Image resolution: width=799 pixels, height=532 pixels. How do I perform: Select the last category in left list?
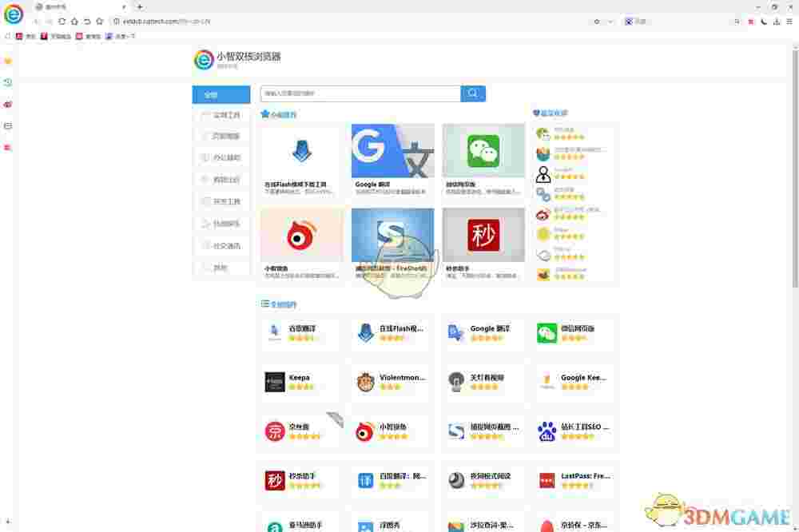(221, 268)
